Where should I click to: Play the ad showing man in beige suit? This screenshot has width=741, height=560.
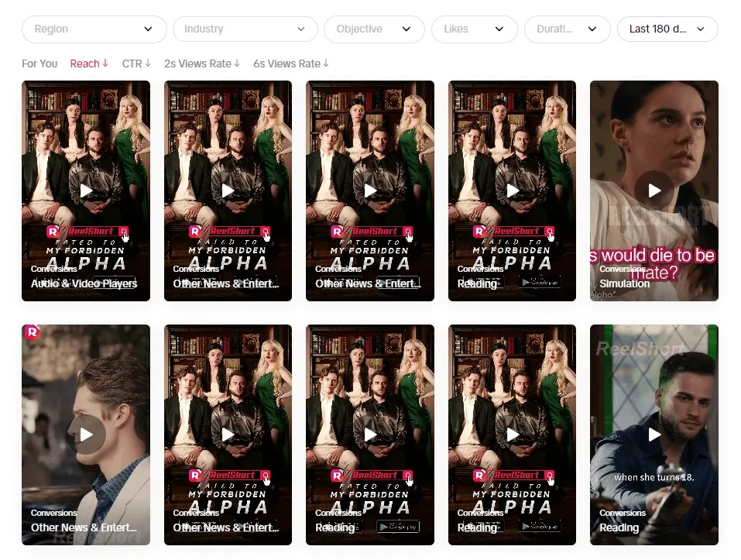pyautogui.click(x=86, y=435)
